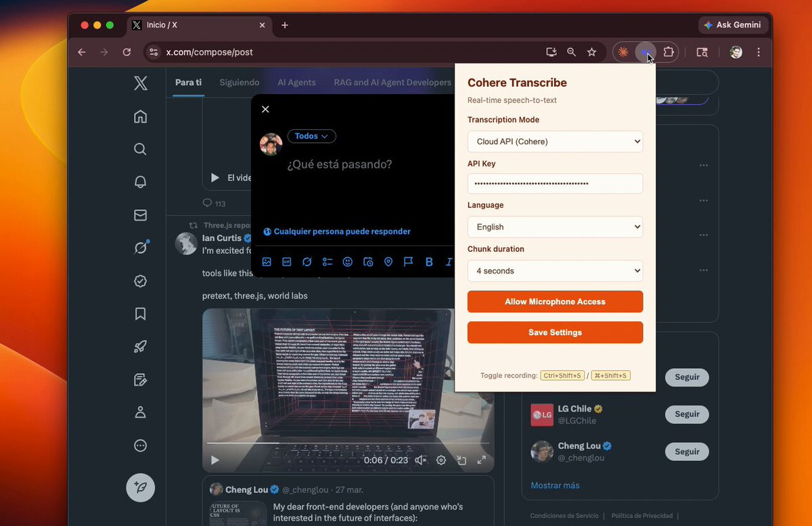
Task: Unmute the video with speaker icon
Action: point(420,460)
